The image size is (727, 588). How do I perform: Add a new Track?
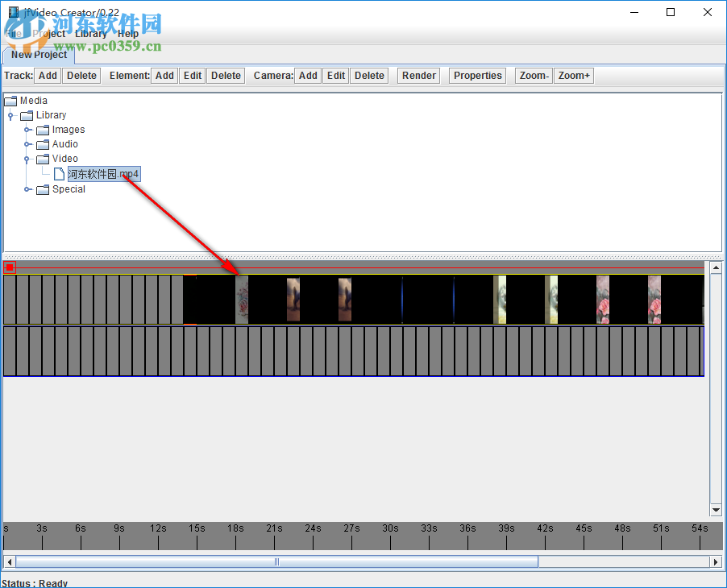click(48, 75)
